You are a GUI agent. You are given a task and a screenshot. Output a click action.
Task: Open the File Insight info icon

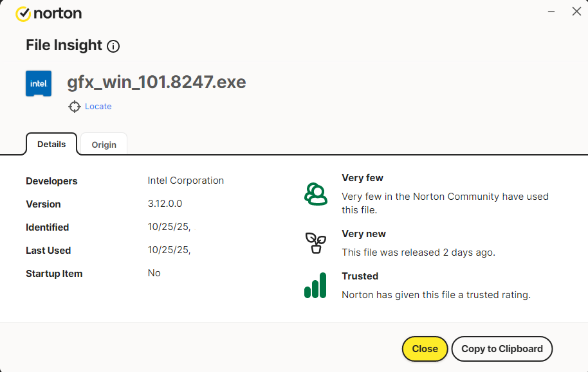[x=113, y=46]
